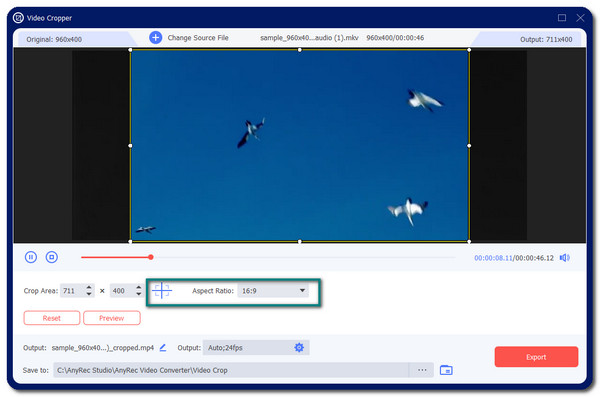Pause the video playback
Image resolution: width=600 pixels, height=397 pixels.
click(31, 257)
